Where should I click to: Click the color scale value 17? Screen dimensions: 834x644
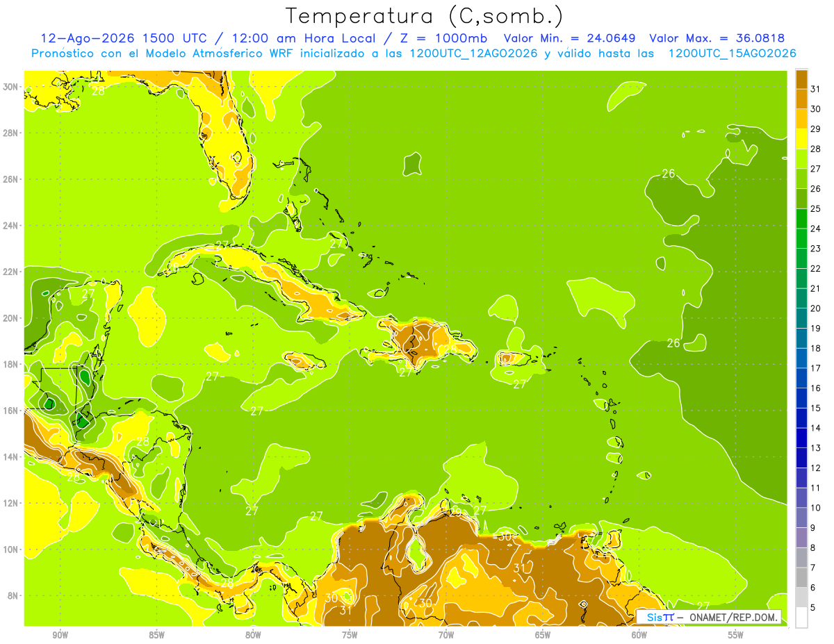tap(816, 368)
